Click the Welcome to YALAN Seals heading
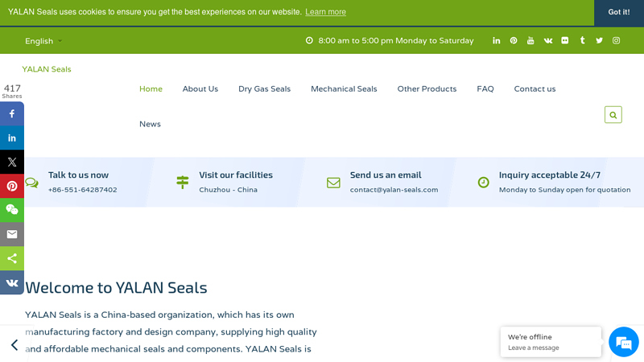This screenshot has width=644, height=362. pyautogui.click(x=116, y=288)
